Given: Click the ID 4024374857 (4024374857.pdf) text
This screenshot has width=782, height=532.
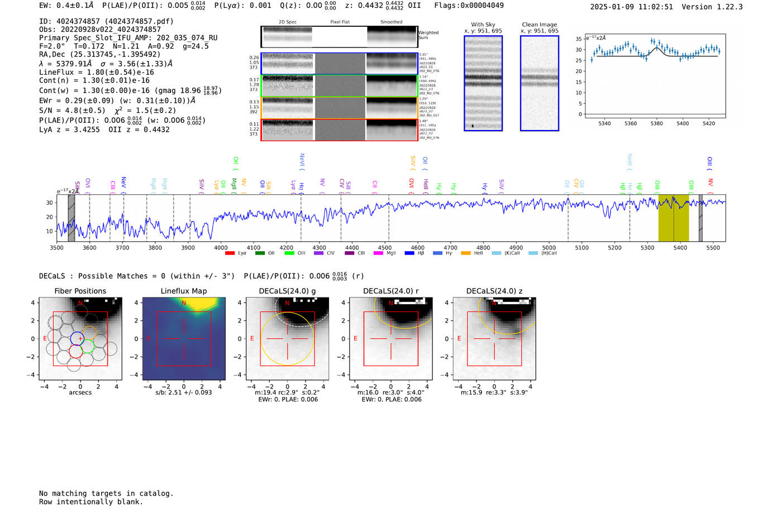Looking at the screenshot, I should click(x=106, y=21).
